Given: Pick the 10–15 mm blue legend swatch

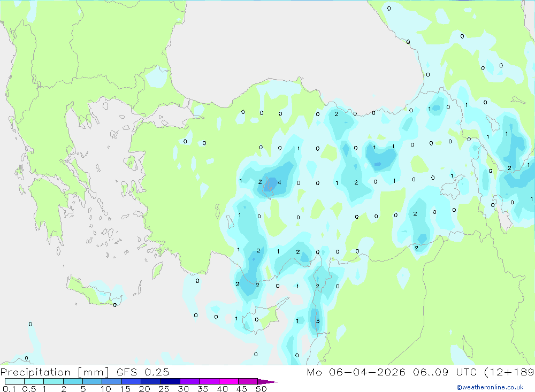Looking at the screenshot, I should [x=112, y=381].
